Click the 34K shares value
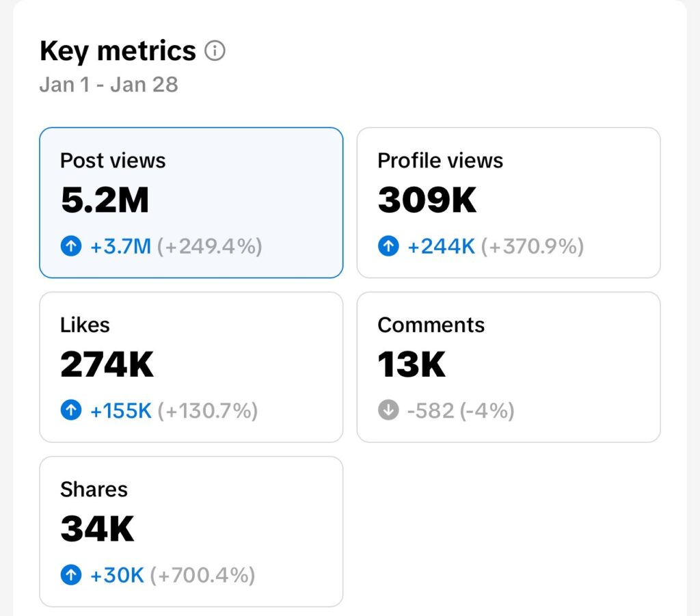 coord(97,528)
